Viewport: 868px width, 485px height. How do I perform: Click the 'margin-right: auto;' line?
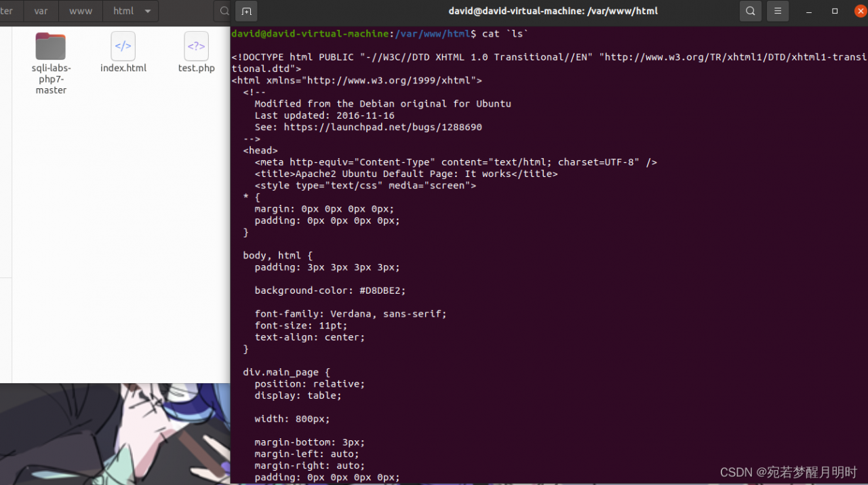310,465
